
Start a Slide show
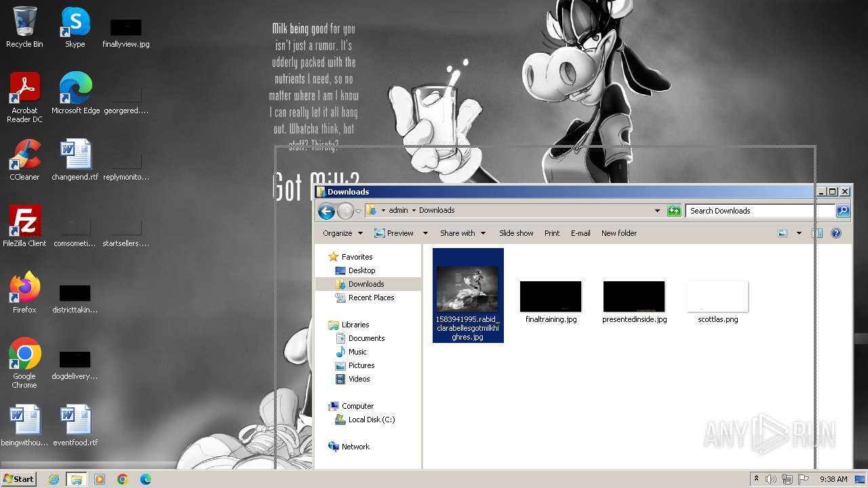point(516,233)
